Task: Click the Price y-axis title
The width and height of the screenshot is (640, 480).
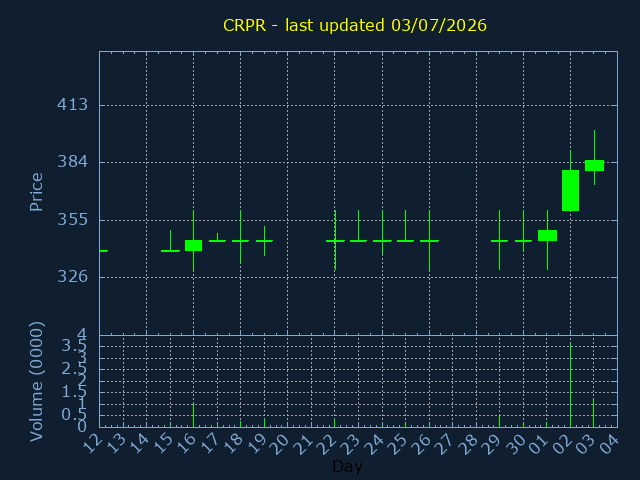Action: 36,192
